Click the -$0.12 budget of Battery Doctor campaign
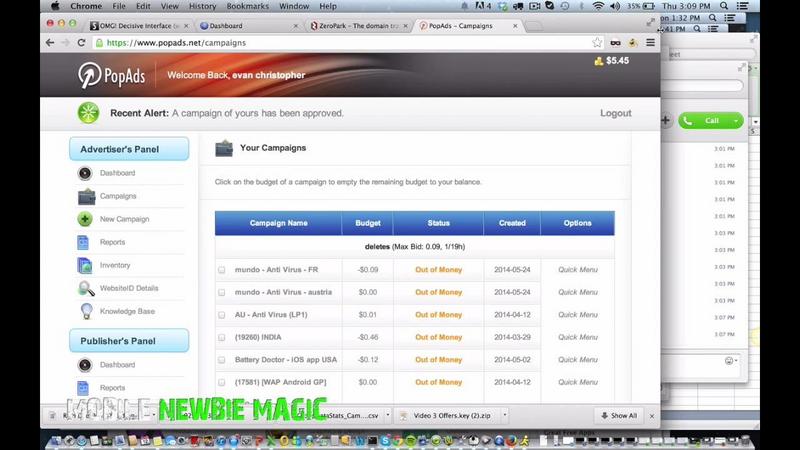Image resolution: width=800 pixels, height=450 pixels. click(x=367, y=359)
